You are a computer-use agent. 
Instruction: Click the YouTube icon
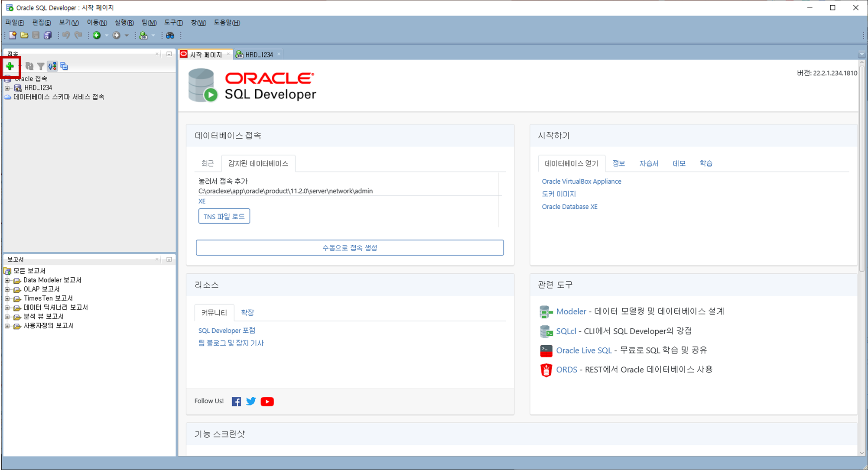coord(267,402)
